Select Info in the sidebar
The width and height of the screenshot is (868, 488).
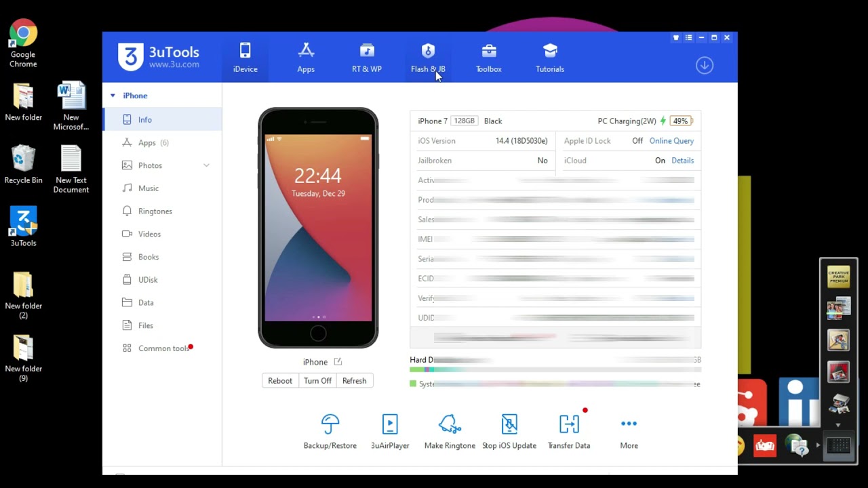coord(162,119)
